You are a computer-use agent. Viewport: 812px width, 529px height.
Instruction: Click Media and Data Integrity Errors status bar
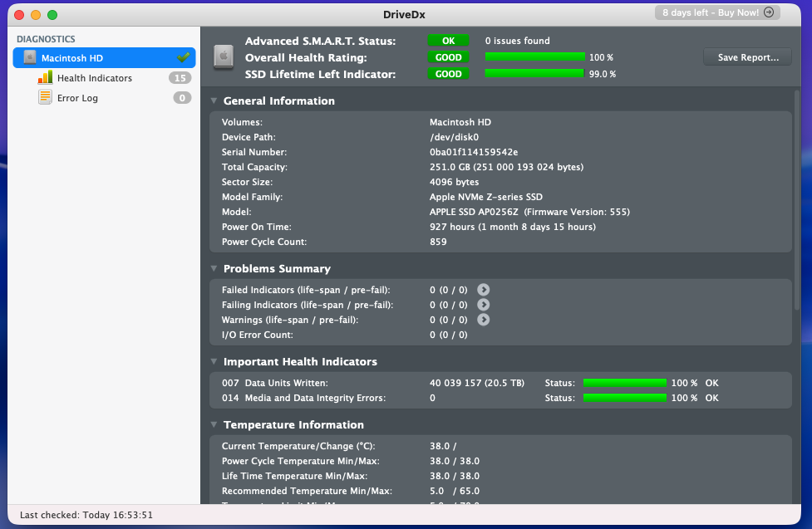pos(624,398)
